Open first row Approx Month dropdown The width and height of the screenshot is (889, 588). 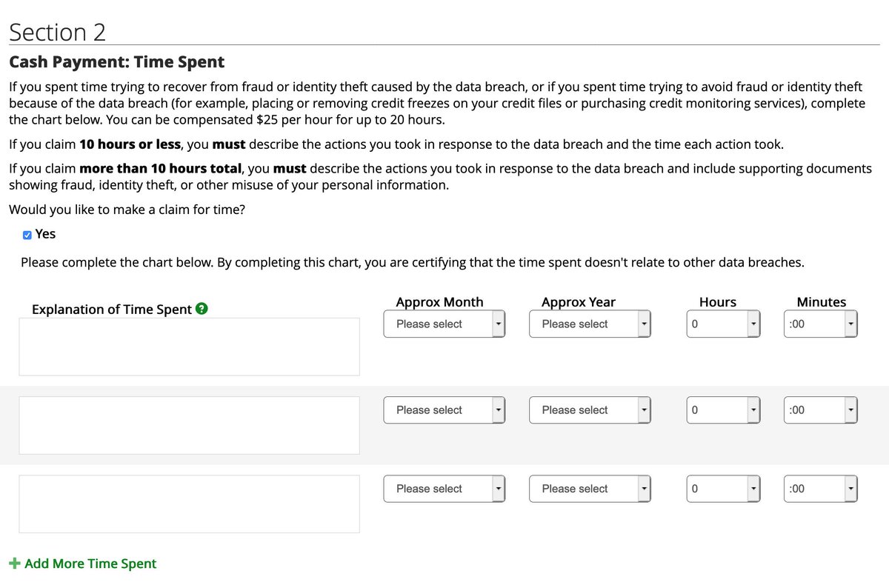click(x=444, y=324)
